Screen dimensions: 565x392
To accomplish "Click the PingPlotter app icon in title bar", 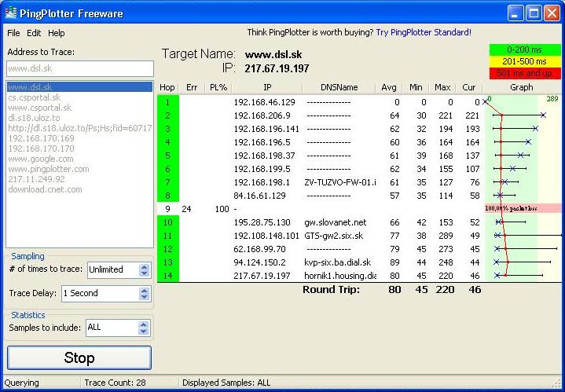I will [x=11, y=12].
